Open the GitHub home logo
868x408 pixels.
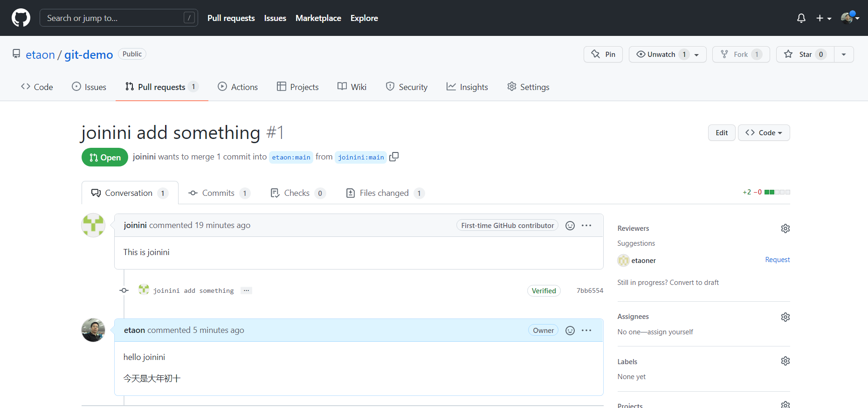point(21,18)
